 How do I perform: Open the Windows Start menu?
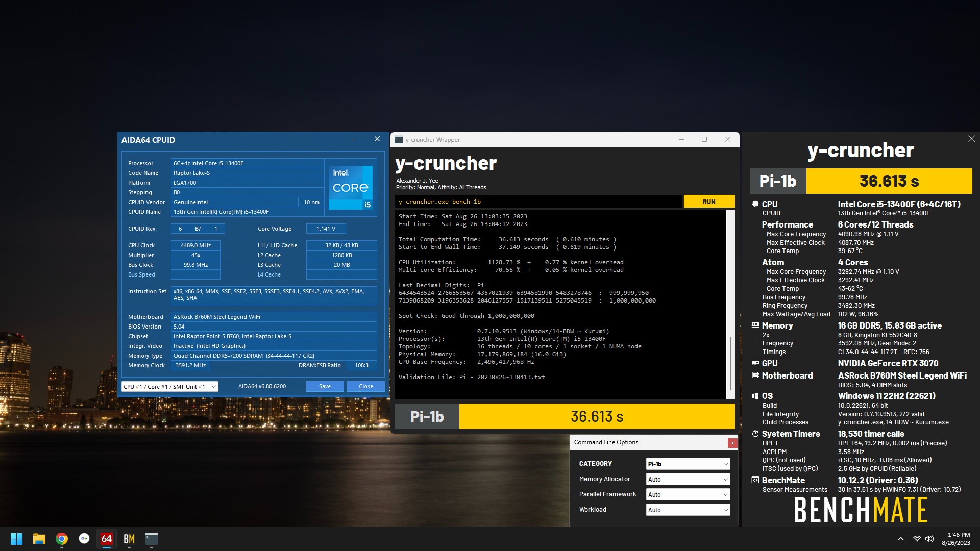16,539
